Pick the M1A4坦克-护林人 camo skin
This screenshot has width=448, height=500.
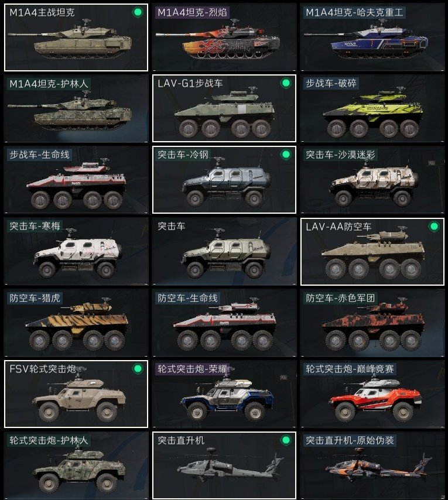(x=76, y=108)
